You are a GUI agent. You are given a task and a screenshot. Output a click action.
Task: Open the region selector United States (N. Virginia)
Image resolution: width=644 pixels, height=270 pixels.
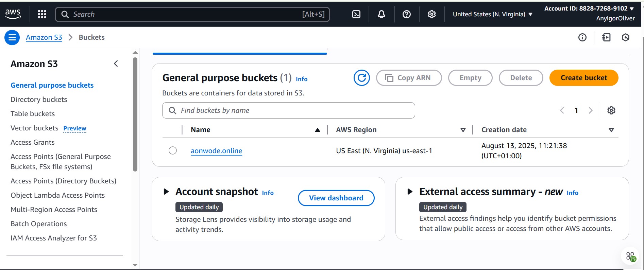[492, 14]
